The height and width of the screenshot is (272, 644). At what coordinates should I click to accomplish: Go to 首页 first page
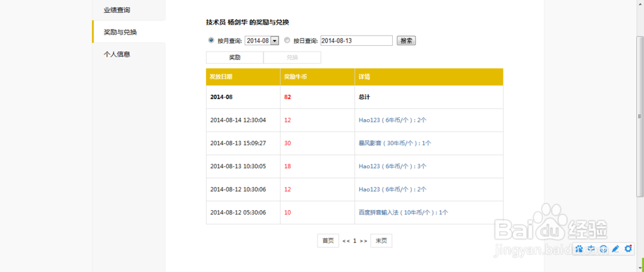[328, 241]
